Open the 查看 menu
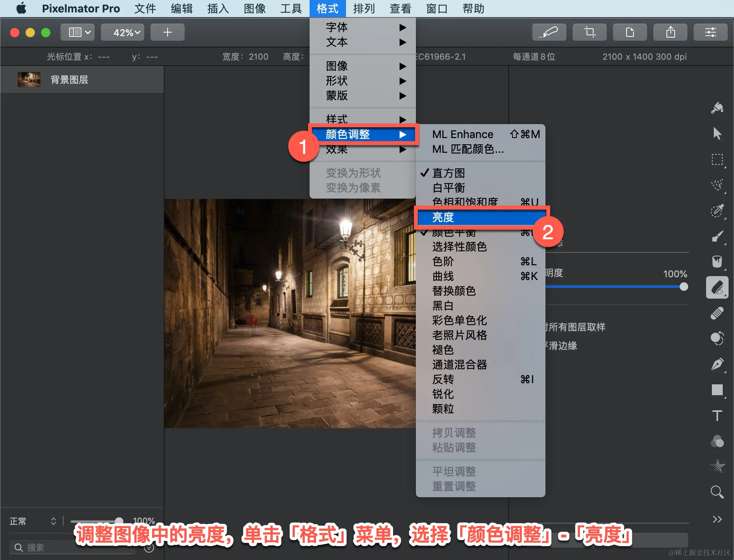 [400, 9]
